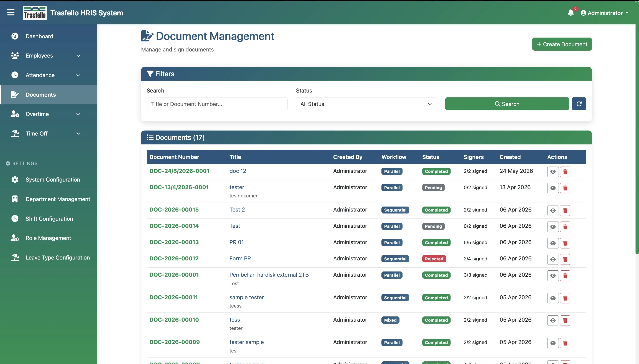Click Rejected status badge for Form PR
Viewport: 639px width, 364px height.
click(x=434, y=259)
